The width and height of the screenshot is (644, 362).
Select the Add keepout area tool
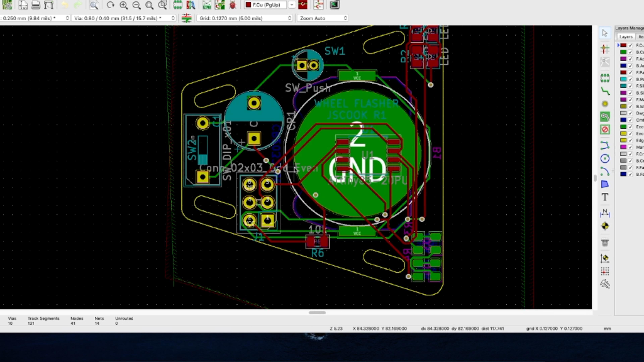(x=605, y=130)
